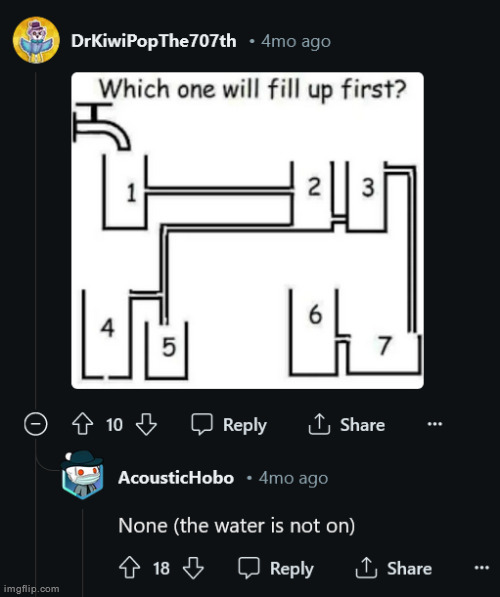Click the imgflip.com watermark

tap(32, 589)
